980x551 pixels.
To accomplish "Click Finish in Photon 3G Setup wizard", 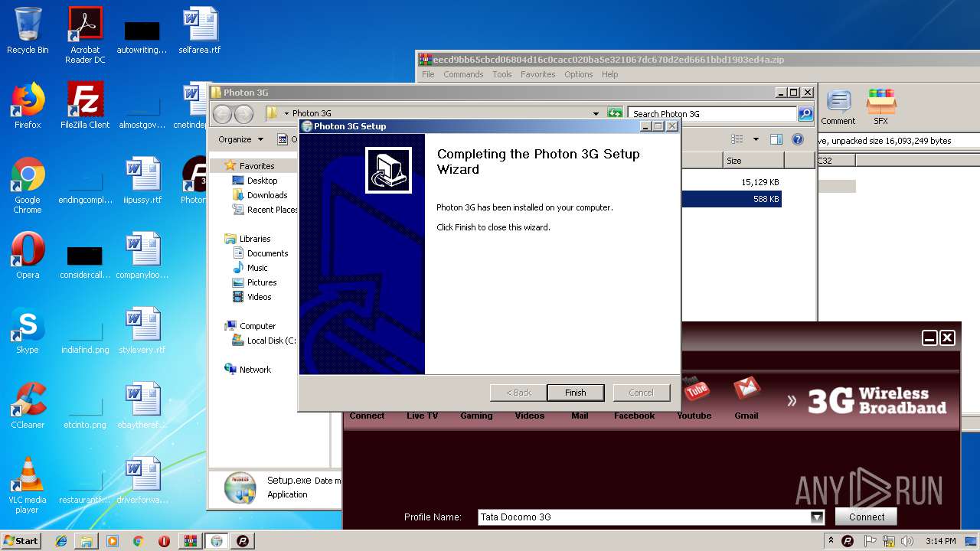I will pyautogui.click(x=575, y=393).
